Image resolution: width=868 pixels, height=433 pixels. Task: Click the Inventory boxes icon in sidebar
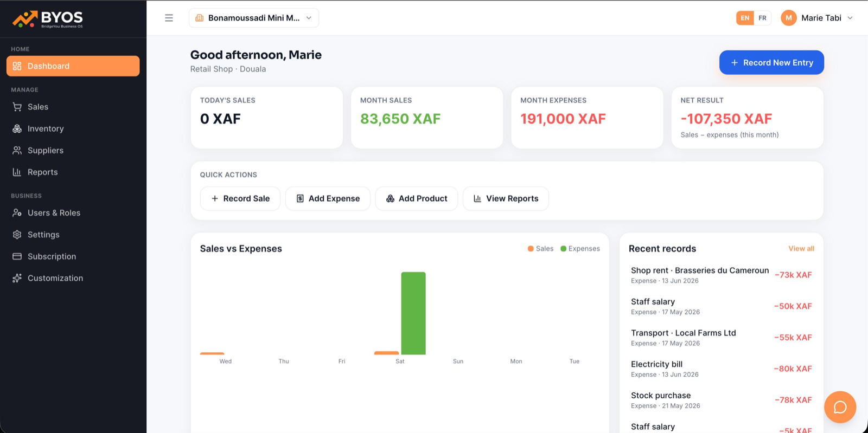17,128
